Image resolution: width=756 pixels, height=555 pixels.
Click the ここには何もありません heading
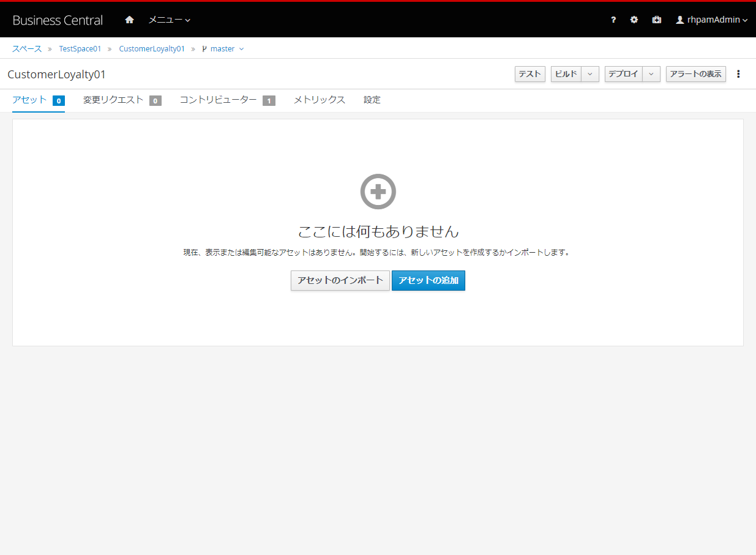pyautogui.click(x=378, y=231)
